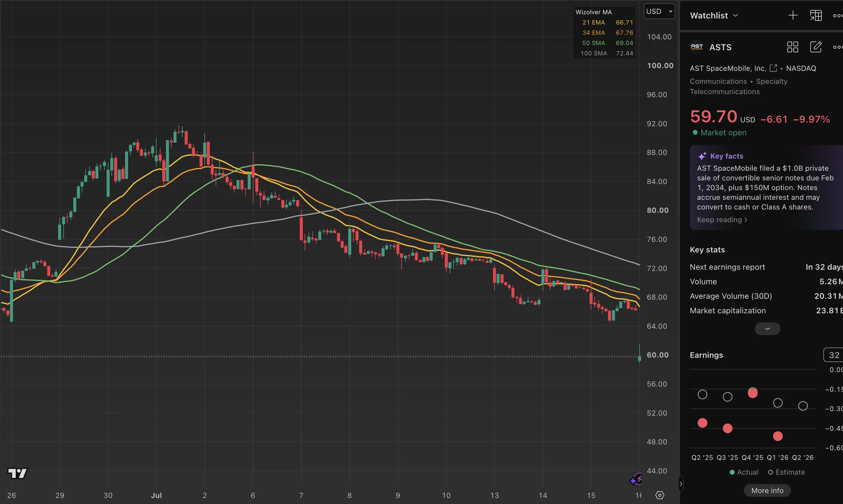The height and width of the screenshot is (504, 843).
Task: Expand more Key stats chevron
Action: pos(767,328)
